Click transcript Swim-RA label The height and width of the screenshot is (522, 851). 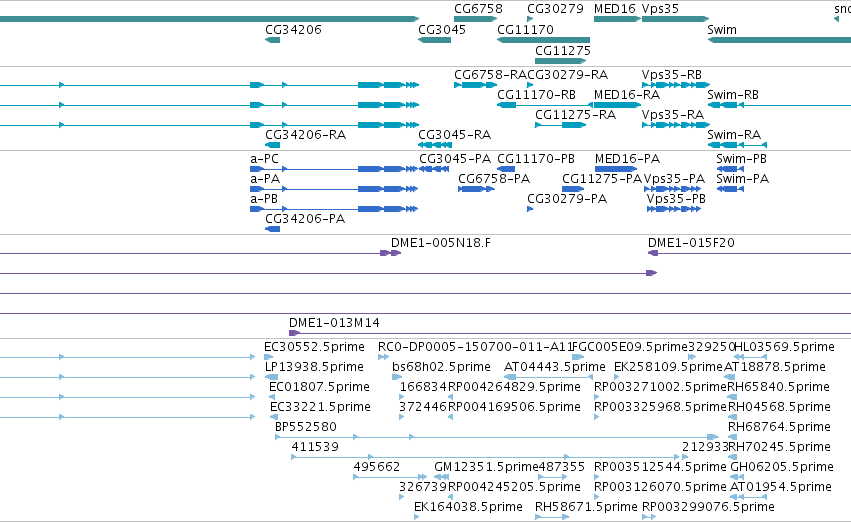[x=734, y=135]
